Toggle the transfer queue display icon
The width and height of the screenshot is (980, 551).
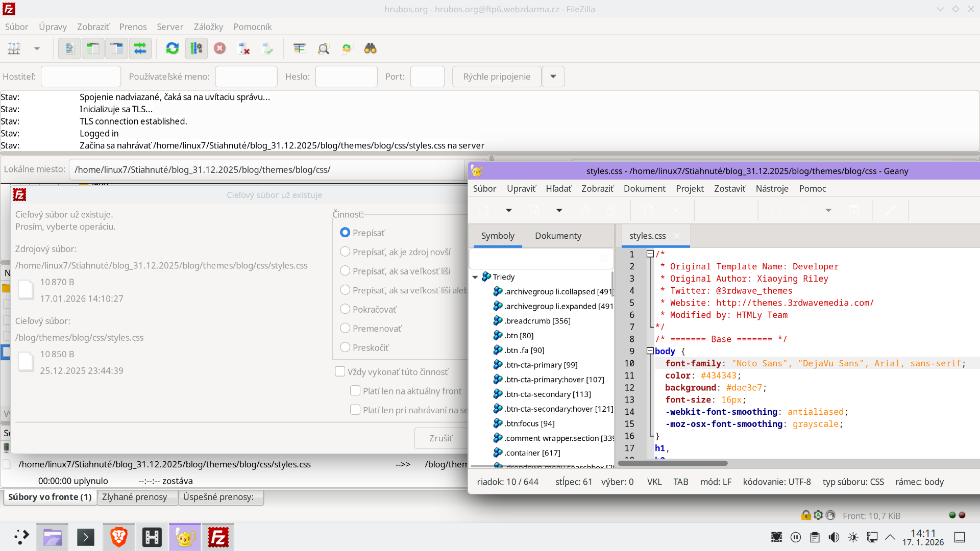coord(140,48)
